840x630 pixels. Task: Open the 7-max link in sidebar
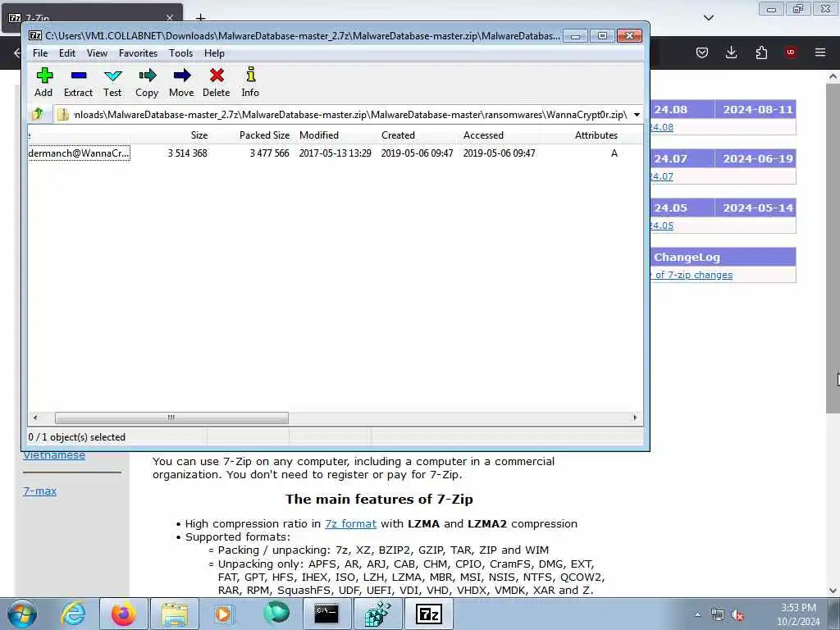coord(39,491)
